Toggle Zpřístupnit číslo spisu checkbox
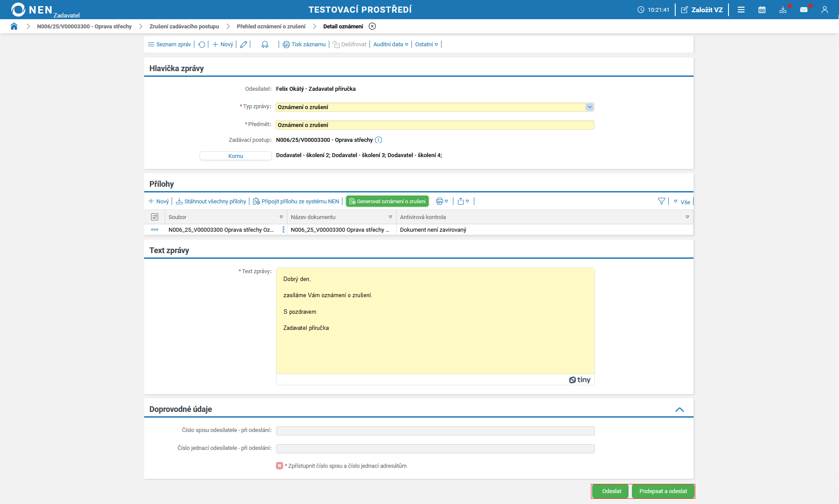The width and height of the screenshot is (839, 504). click(x=280, y=466)
